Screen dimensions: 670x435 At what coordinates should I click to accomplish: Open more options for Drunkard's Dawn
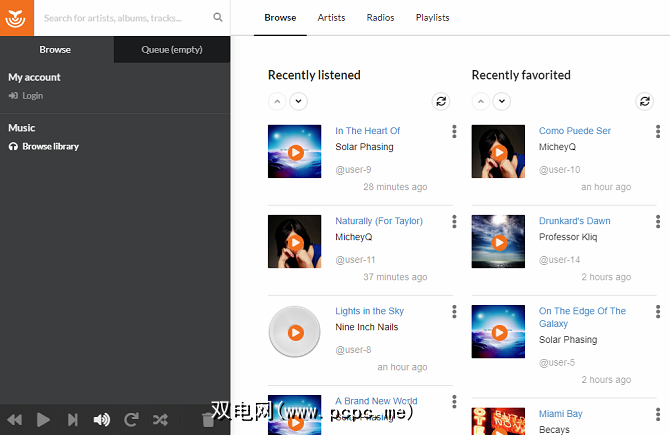pyautogui.click(x=658, y=222)
